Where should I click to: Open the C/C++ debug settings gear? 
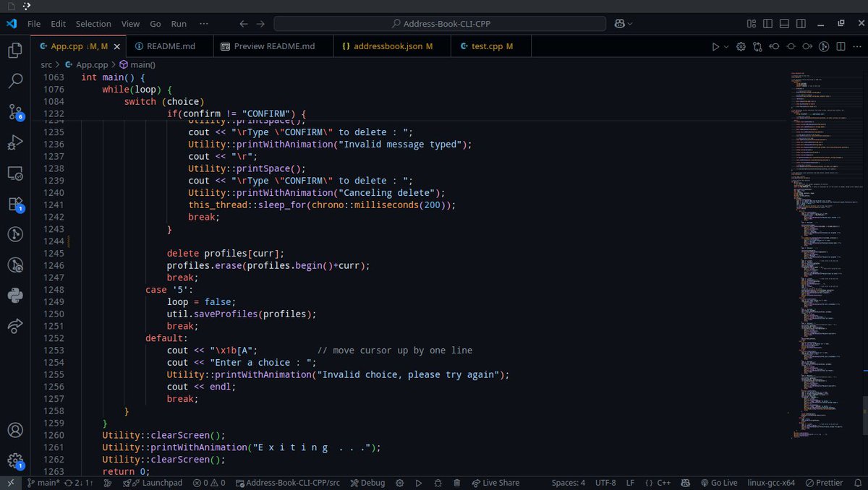pos(741,46)
